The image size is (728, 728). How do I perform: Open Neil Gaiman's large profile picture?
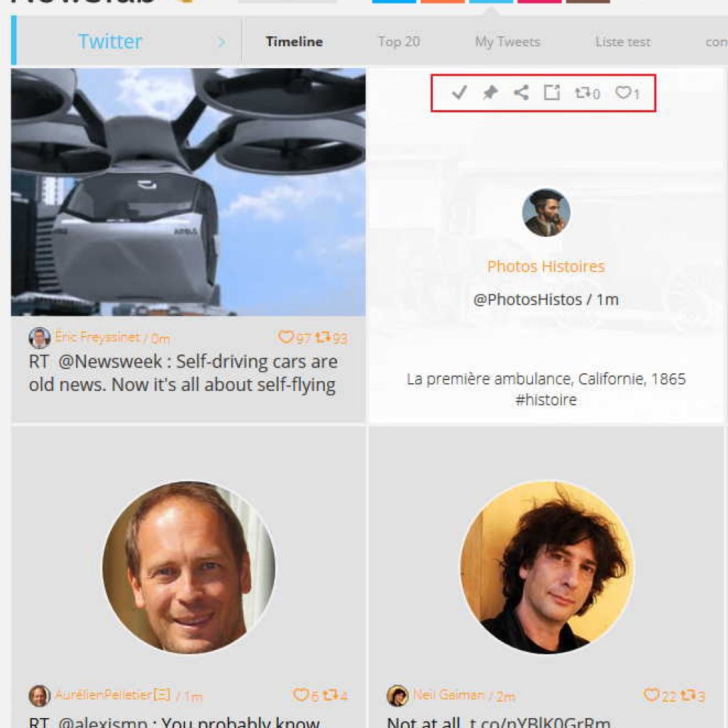point(547,567)
